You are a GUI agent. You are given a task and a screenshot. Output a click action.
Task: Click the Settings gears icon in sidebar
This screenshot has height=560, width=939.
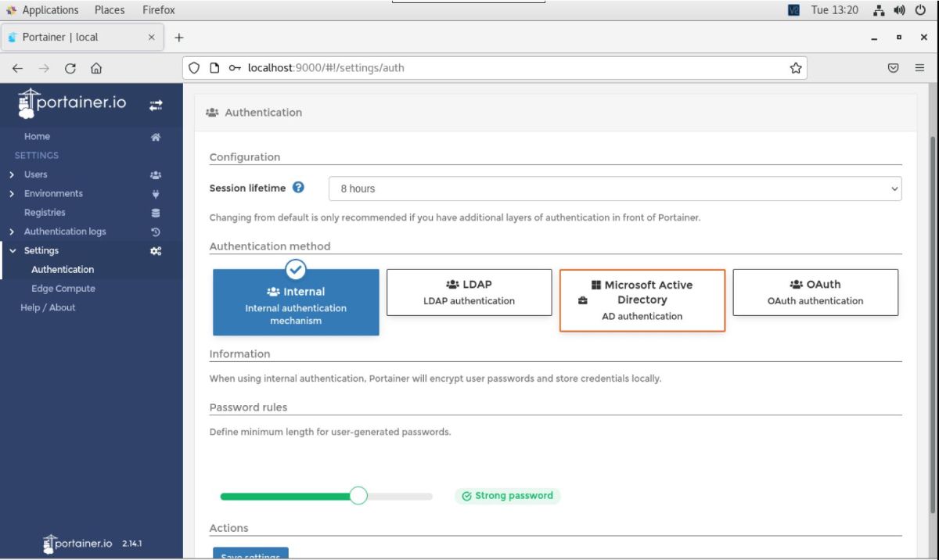(x=156, y=251)
